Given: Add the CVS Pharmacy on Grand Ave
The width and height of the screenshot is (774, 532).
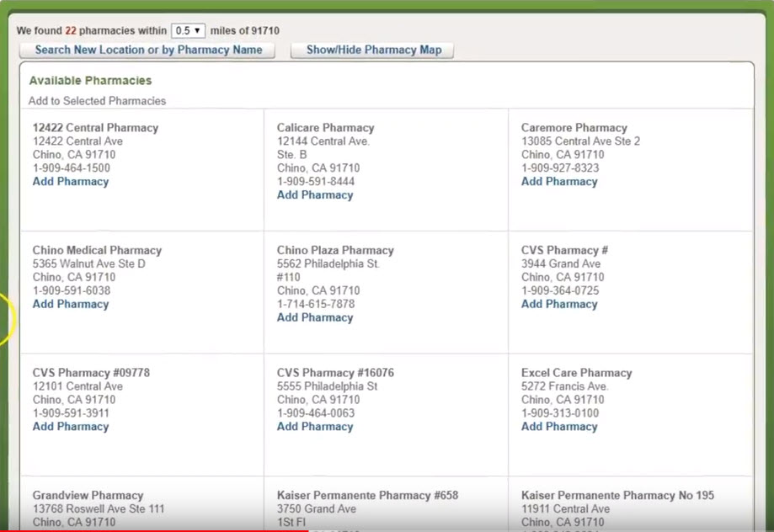Looking at the screenshot, I should click(559, 305).
